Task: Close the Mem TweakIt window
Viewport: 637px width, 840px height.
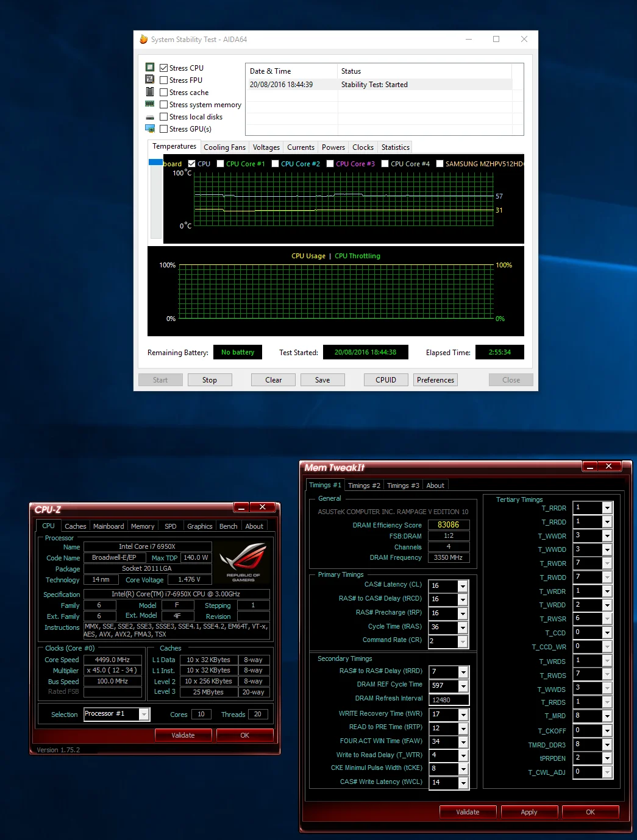Action: pos(608,466)
